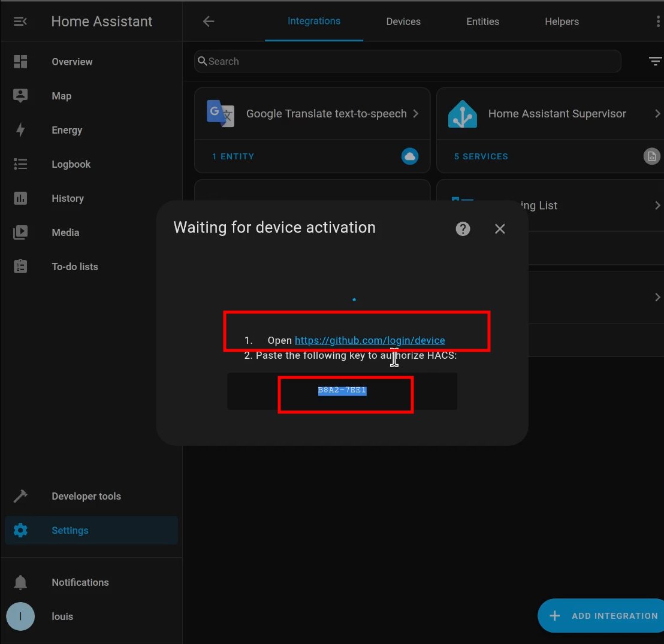Image resolution: width=664 pixels, height=644 pixels.
Task: Go back with the arrow icon
Action: pos(209,21)
